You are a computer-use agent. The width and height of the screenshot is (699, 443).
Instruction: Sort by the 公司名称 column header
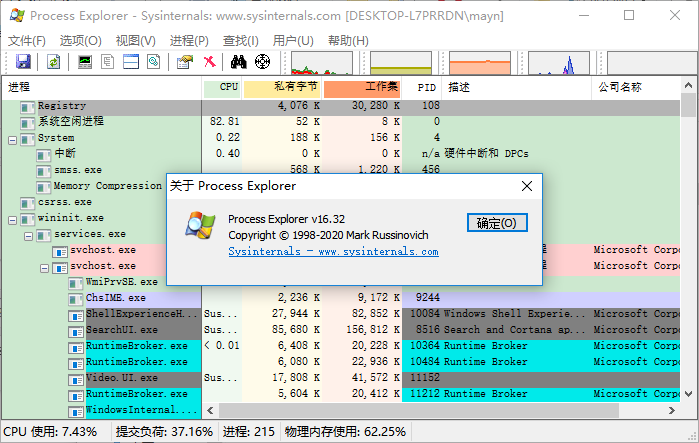pyautogui.click(x=636, y=87)
